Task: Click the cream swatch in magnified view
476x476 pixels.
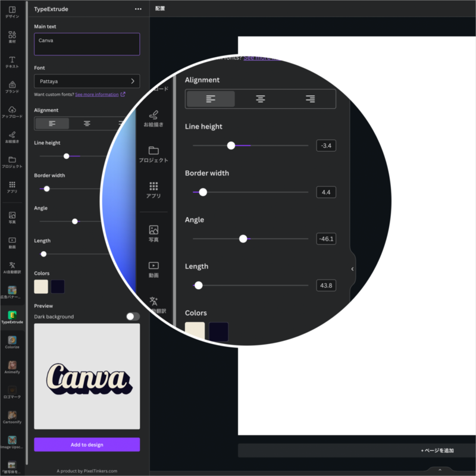Action: pyautogui.click(x=195, y=331)
